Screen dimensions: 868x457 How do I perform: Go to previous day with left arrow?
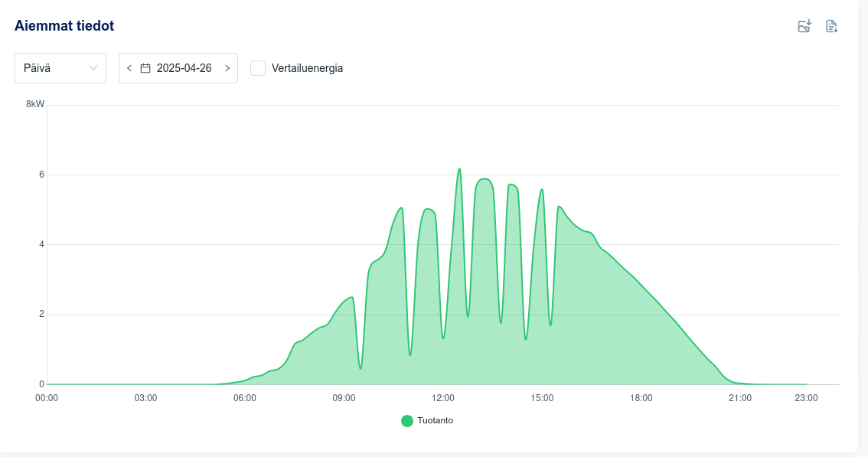coord(129,68)
